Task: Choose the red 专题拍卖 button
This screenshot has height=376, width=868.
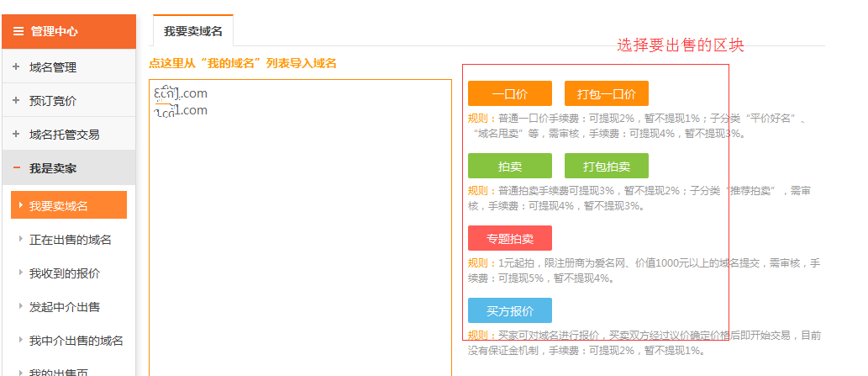Action: pos(509,238)
